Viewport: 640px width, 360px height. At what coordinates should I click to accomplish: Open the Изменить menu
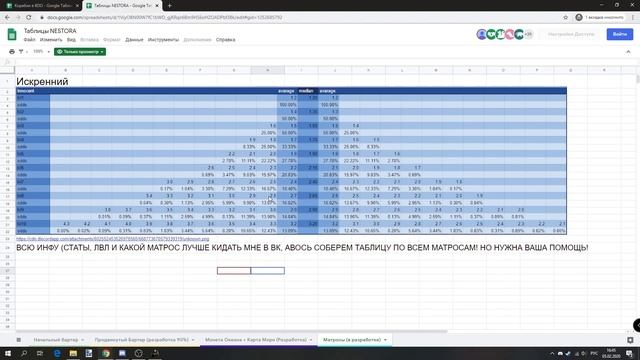point(51,40)
